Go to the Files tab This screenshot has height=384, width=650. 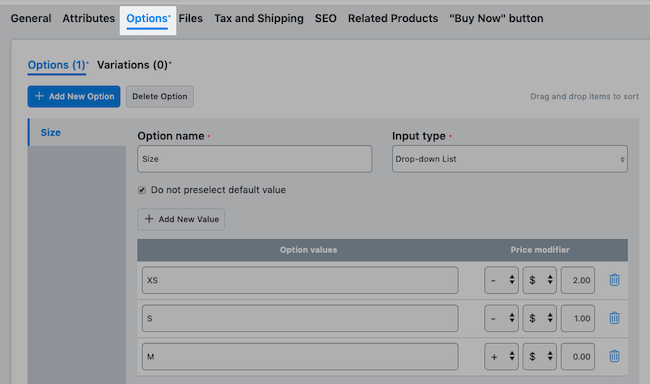191,18
